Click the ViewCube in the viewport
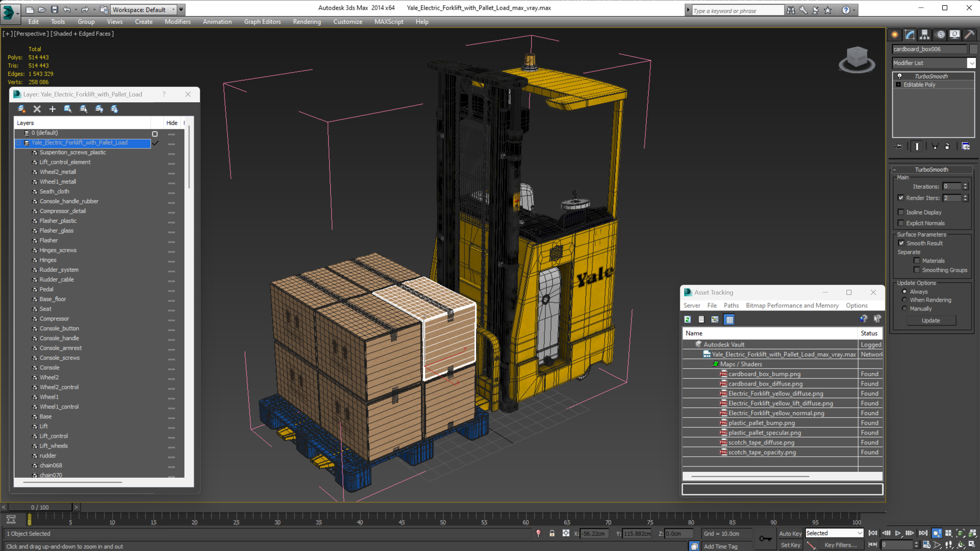The image size is (980, 551). pyautogui.click(x=857, y=59)
